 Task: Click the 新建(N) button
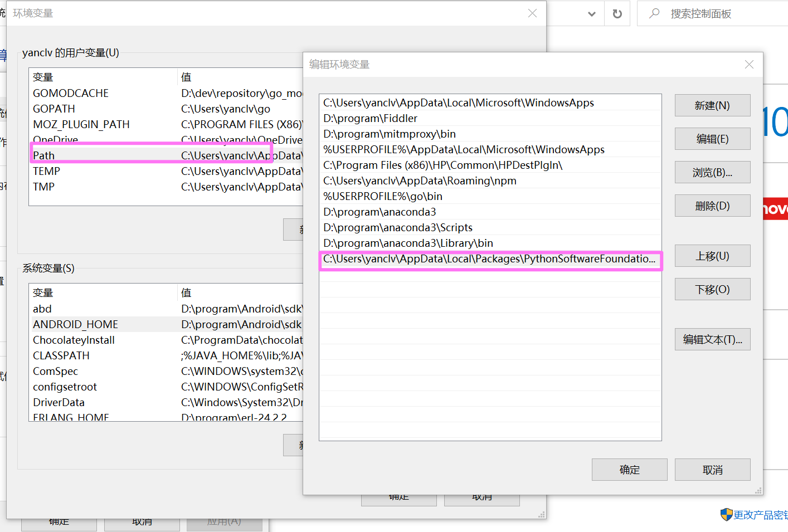point(712,106)
